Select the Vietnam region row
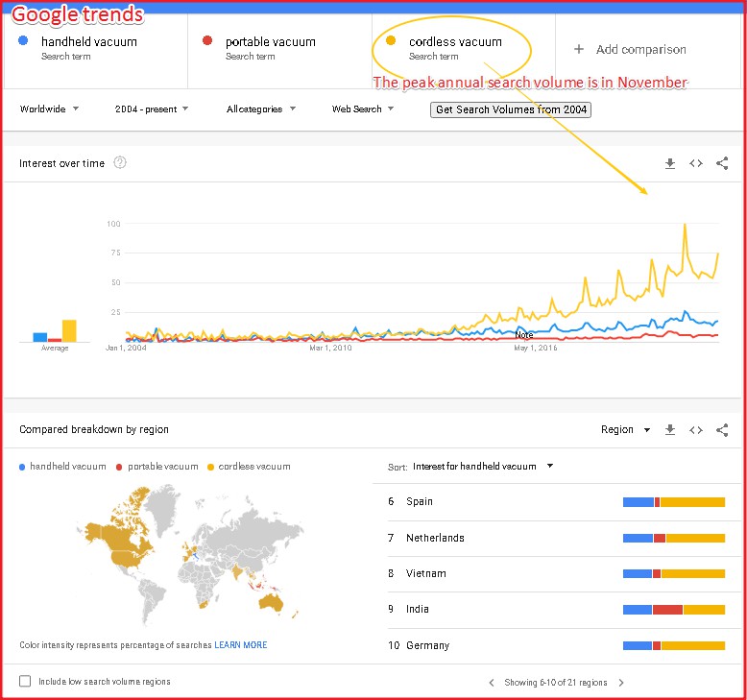Viewport: 747px width, 700px height. [x=557, y=573]
